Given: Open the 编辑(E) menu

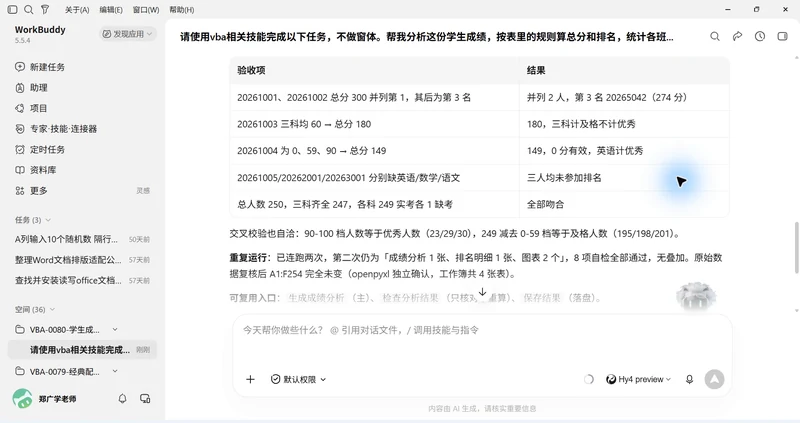Looking at the screenshot, I should (x=111, y=10).
